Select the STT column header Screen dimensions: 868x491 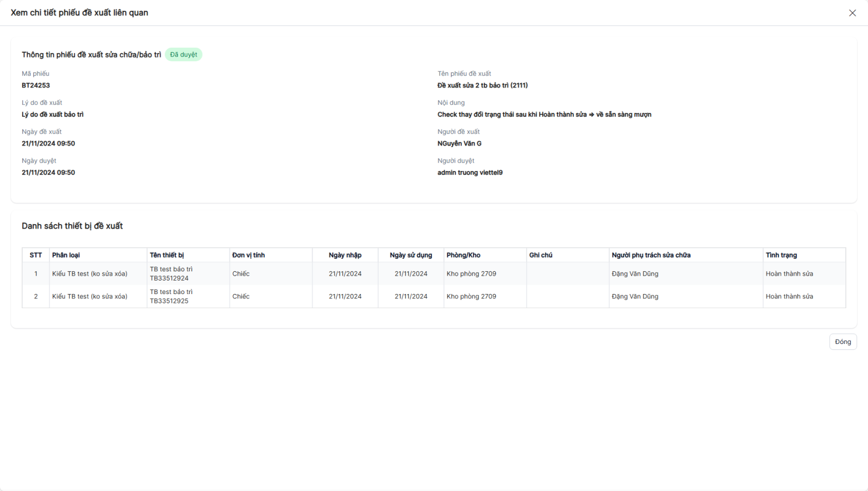point(36,255)
